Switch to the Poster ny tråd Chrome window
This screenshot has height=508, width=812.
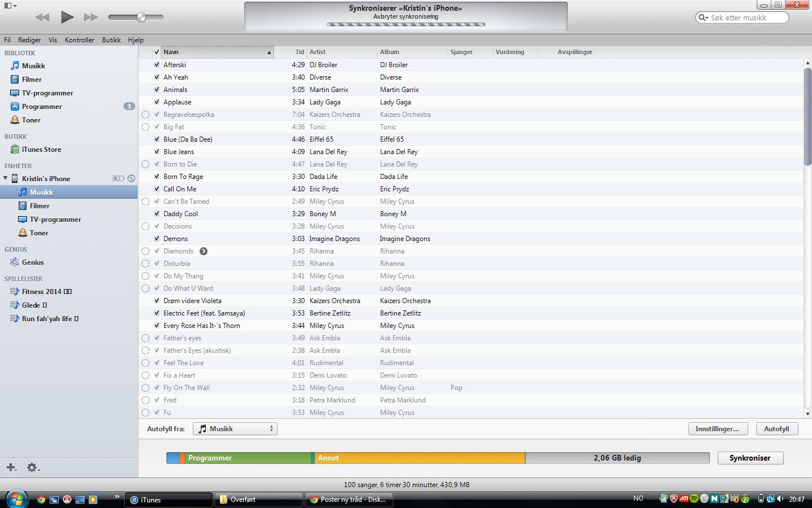348,500
